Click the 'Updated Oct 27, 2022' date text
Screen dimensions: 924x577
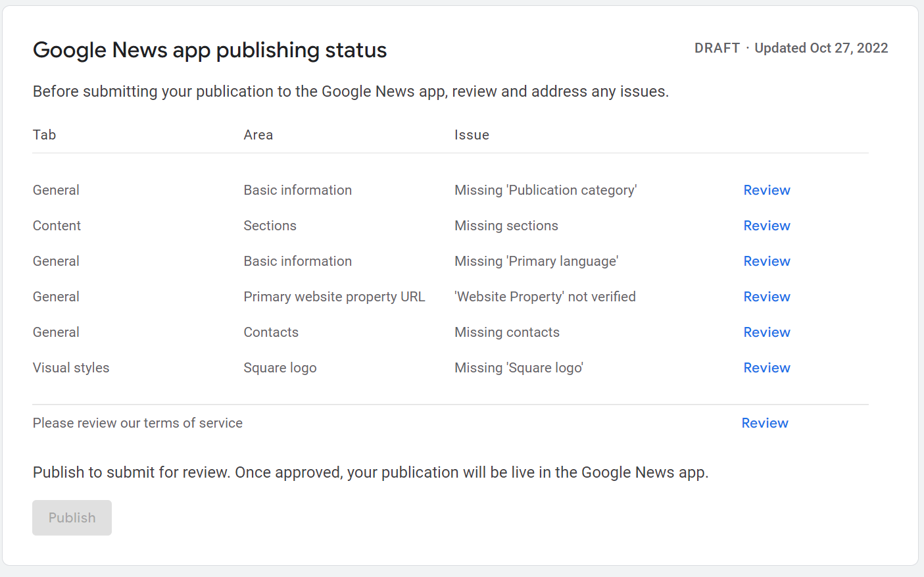(x=821, y=48)
